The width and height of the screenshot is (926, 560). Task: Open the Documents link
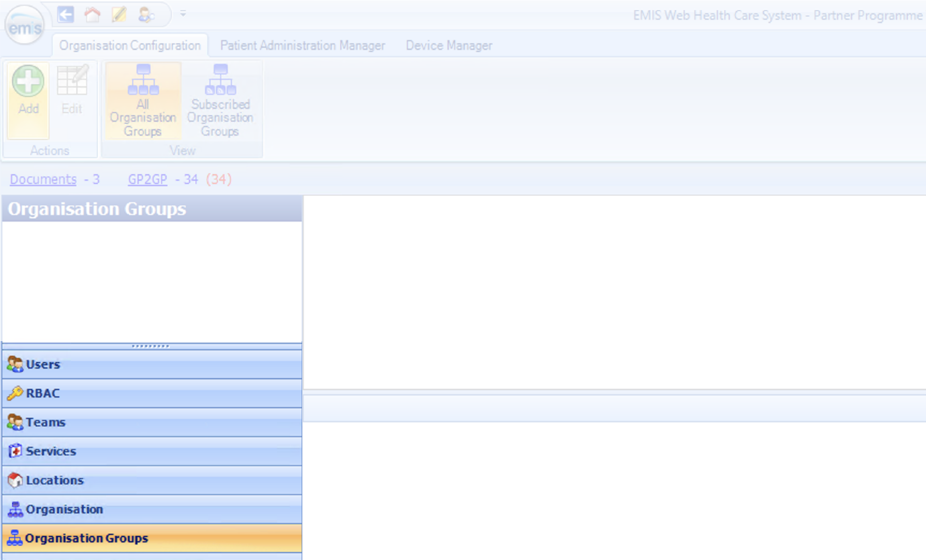tap(43, 179)
